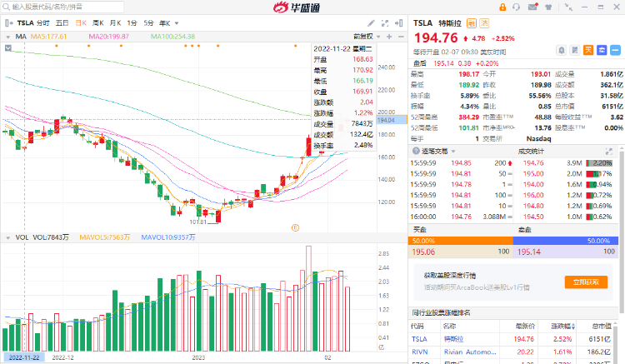This screenshot has width=625, height=364.
Task: Toggle the left sidebar panel icon
Action: [9, 23]
